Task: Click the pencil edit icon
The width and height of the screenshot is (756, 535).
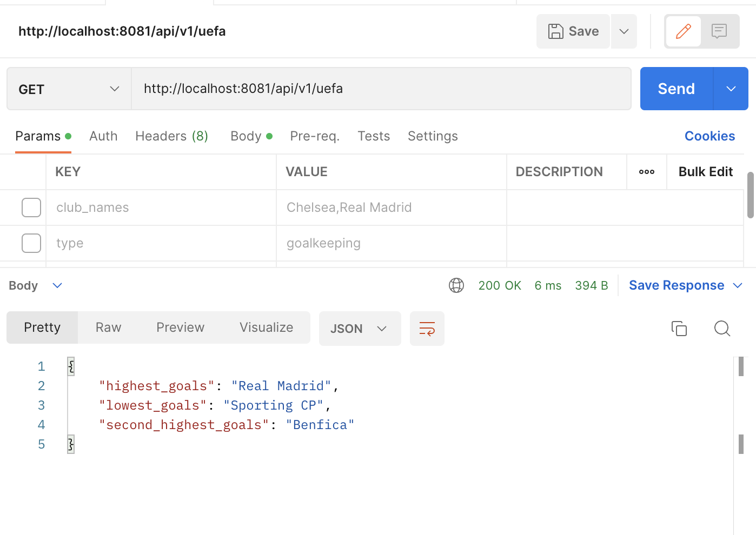Action: [683, 31]
